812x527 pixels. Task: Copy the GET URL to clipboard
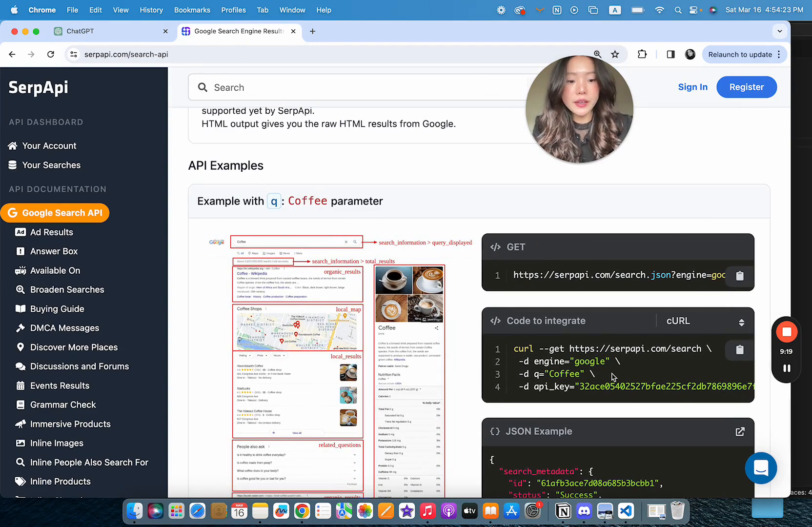click(x=740, y=276)
